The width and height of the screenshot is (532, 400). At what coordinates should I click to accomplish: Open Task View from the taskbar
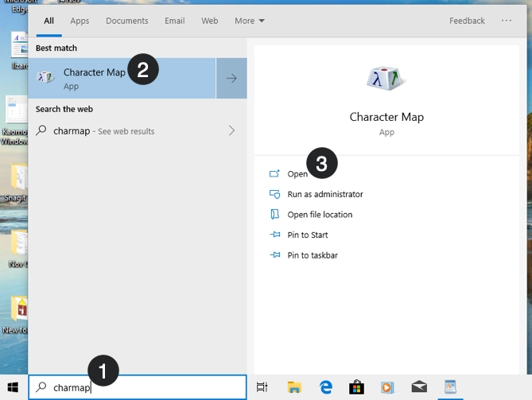tap(262, 387)
